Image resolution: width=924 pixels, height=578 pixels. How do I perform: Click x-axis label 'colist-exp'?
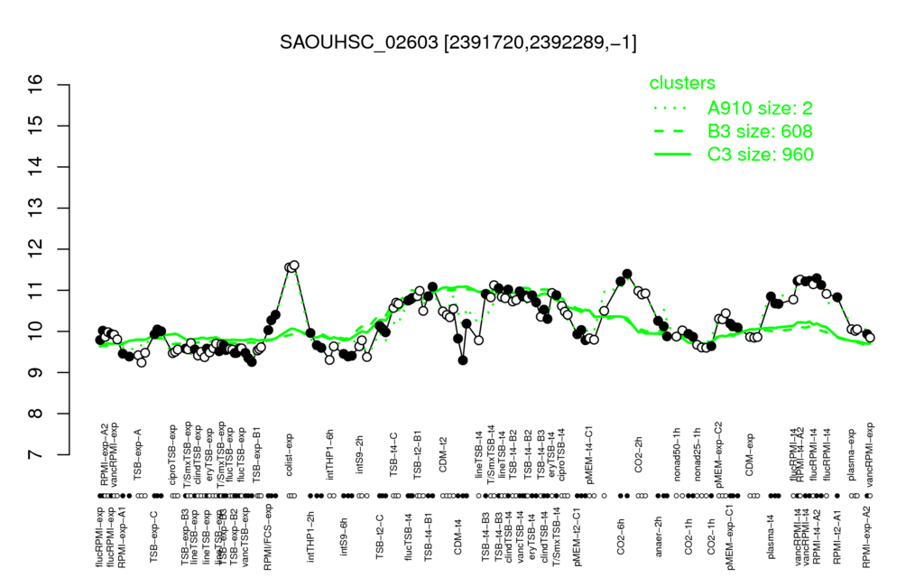291,453
